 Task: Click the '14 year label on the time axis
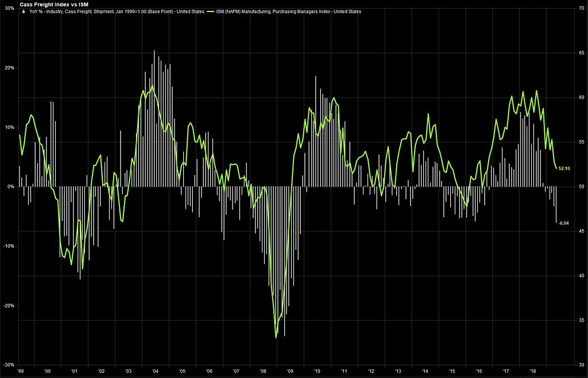click(x=425, y=371)
